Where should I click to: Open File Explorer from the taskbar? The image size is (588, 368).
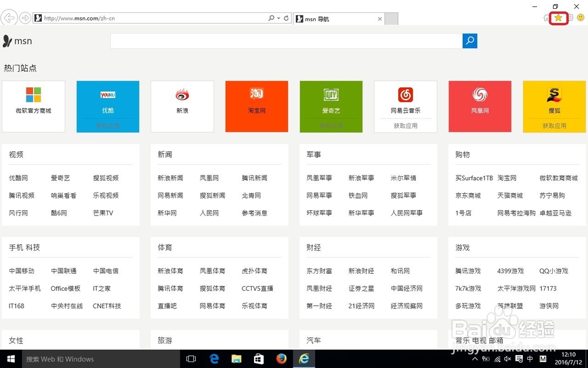(236, 359)
